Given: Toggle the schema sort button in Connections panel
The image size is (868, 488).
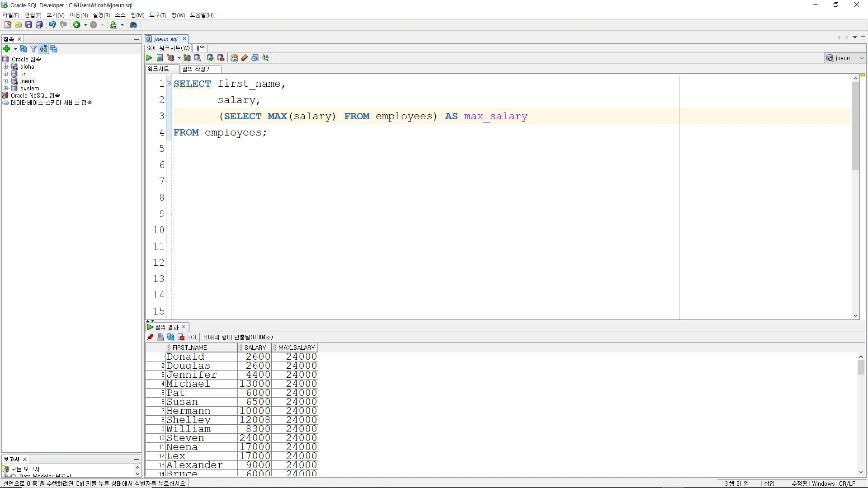Looking at the screenshot, I should (x=43, y=49).
